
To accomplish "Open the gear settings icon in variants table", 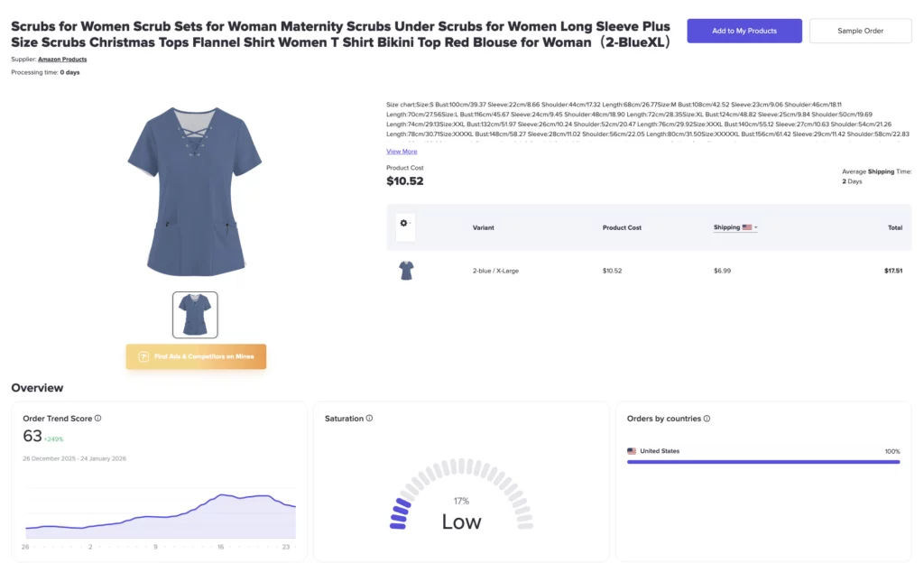I will coord(403,224).
